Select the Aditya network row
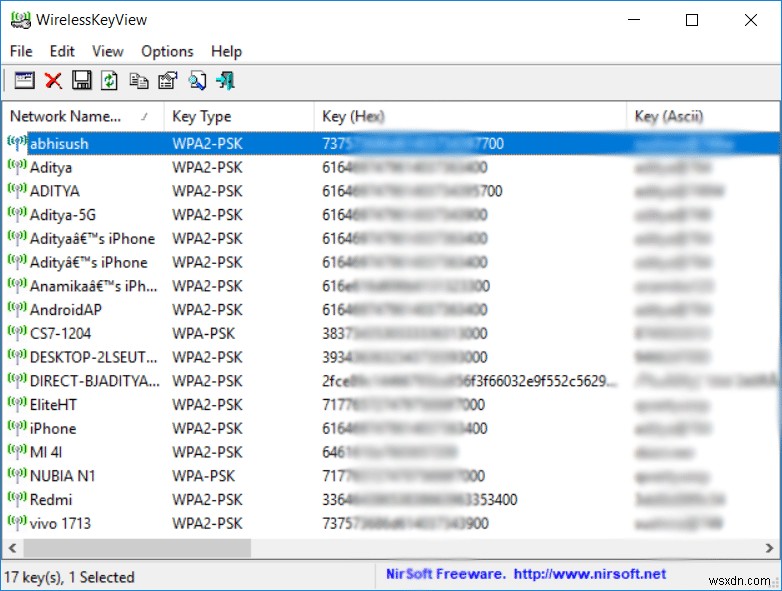 (x=391, y=167)
